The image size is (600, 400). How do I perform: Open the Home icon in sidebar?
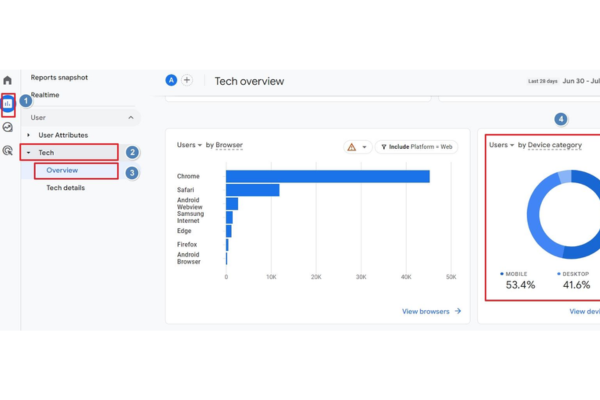[x=7, y=80]
